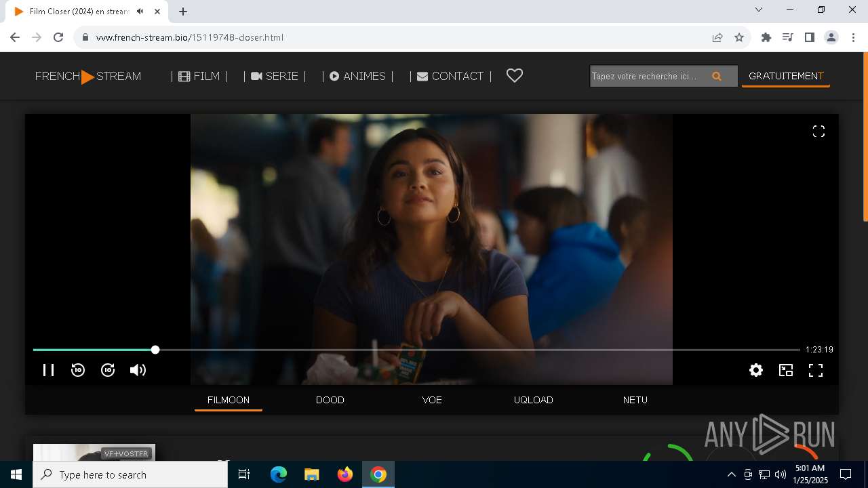The image size is (868, 488).
Task: Open player settings gear
Action: [756, 370]
